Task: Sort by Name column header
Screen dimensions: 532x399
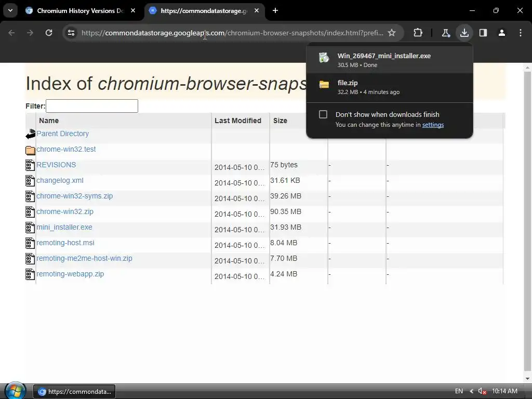Action: 49,121
